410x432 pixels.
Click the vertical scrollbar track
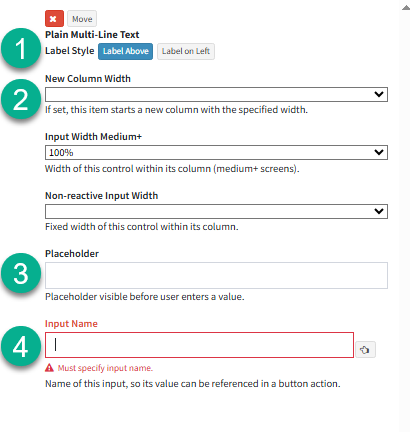tap(405, 220)
